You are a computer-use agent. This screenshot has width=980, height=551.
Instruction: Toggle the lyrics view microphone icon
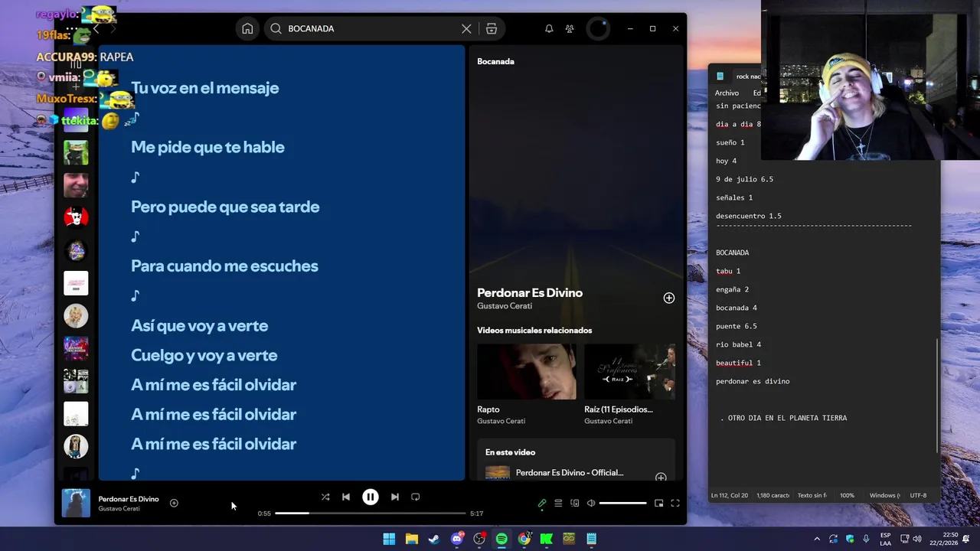click(542, 503)
